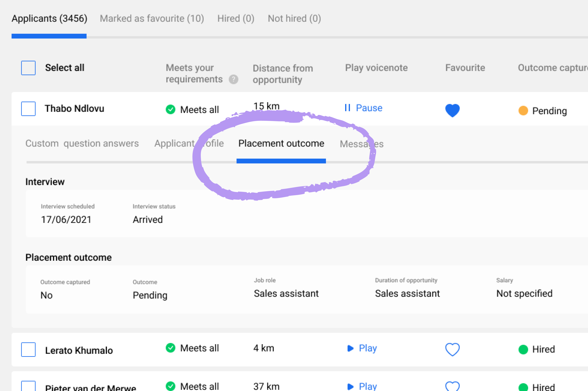Image resolution: width=588 pixels, height=391 pixels.
Task: Play Pieter van der Merwe's voicenote
Action: coord(362,386)
